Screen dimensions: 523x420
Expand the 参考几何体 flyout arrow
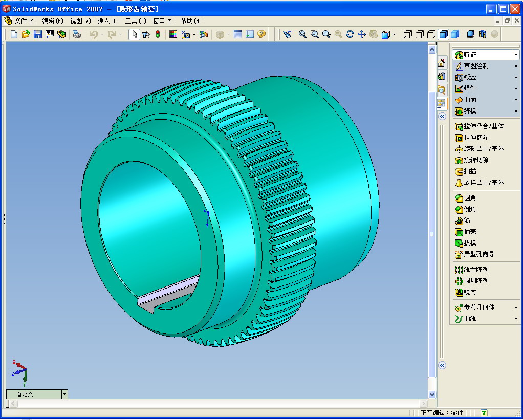click(516, 307)
